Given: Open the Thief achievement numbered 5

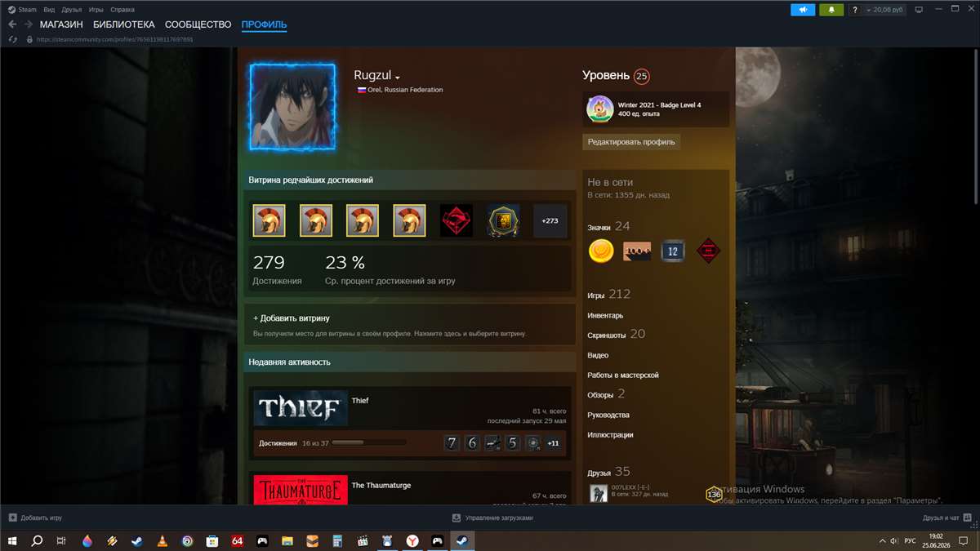Looking at the screenshot, I should coord(513,443).
